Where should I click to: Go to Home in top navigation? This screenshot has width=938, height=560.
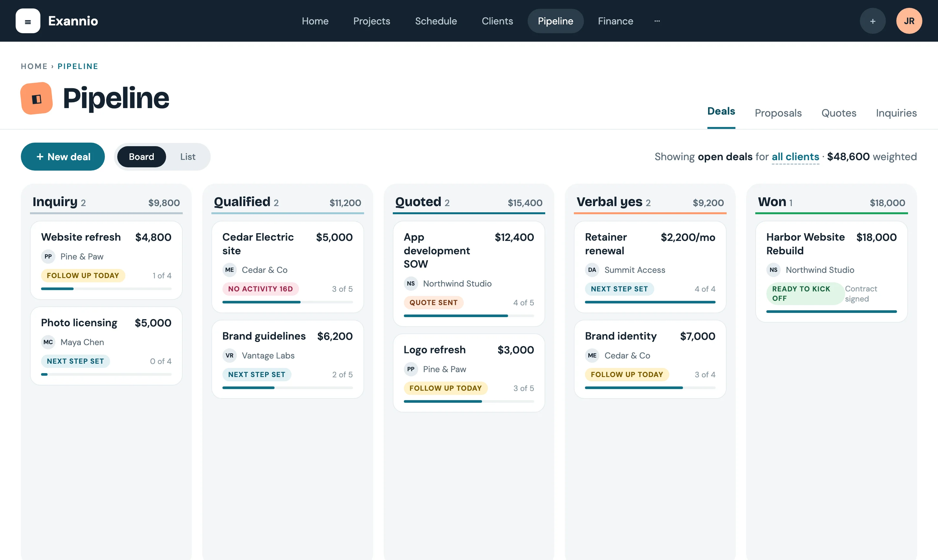click(x=315, y=21)
